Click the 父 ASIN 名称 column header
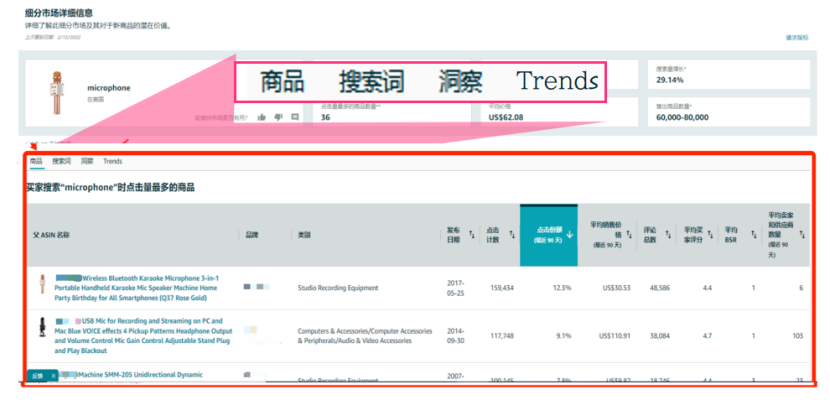Image resolution: width=830 pixels, height=405 pixels. pos(52,235)
